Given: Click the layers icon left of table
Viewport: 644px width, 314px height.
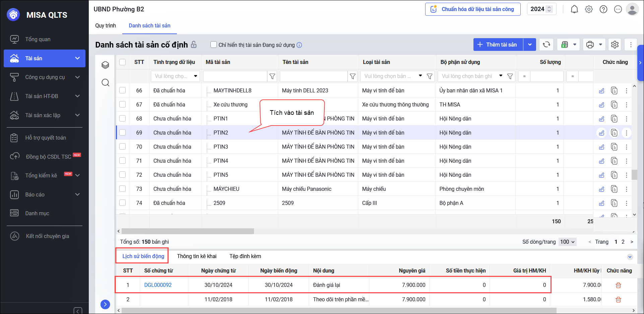Looking at the screenshot, I should [105, 65].
